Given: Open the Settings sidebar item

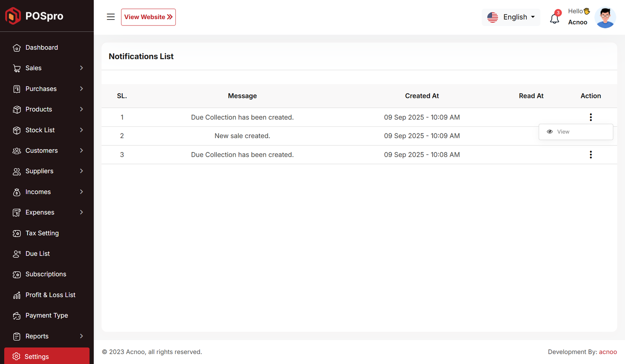Looking at the screenshot, I should (x=37, y=357).
